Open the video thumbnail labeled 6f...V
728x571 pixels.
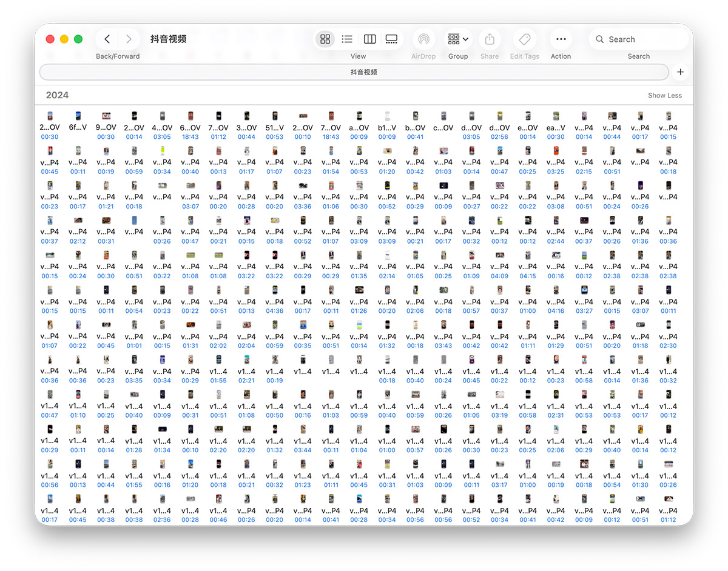(x=78, y=119)
